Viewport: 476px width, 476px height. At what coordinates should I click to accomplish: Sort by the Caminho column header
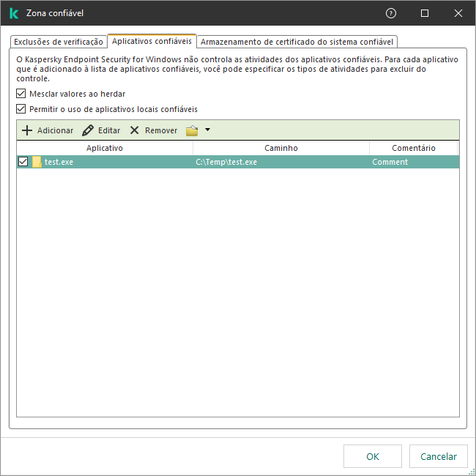[x=281, y=148]
